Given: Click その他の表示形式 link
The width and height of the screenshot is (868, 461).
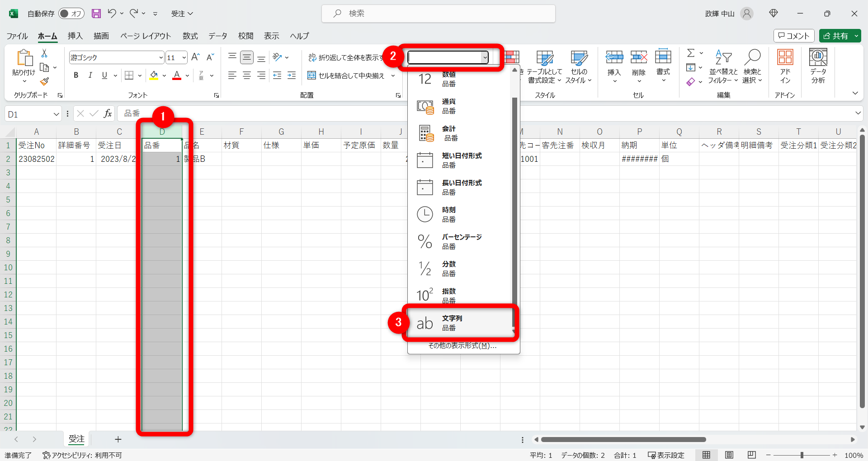Looking at the screenshot, I should click(462, 346).
